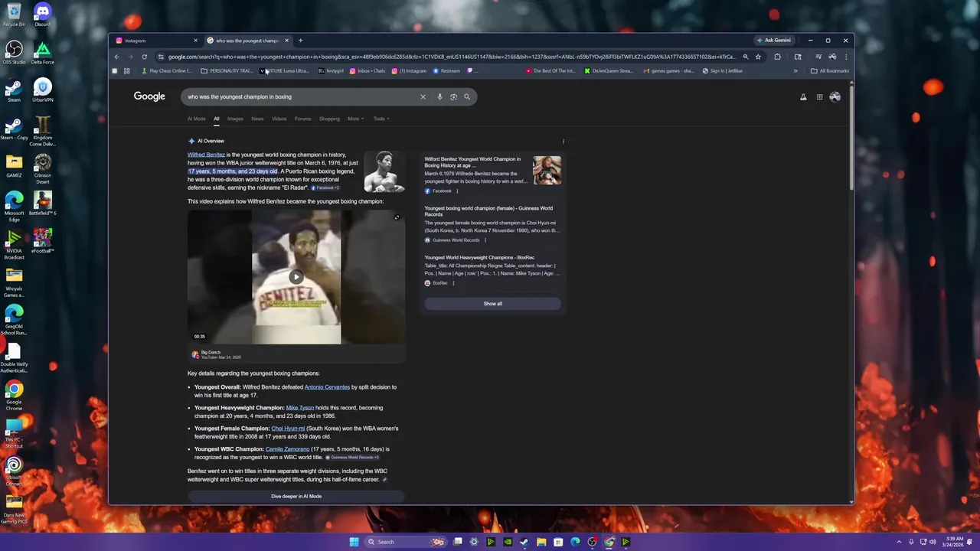Open the Google logo homepage link
The height and width of the screenshot is (551, 980).
click(149, 96)
